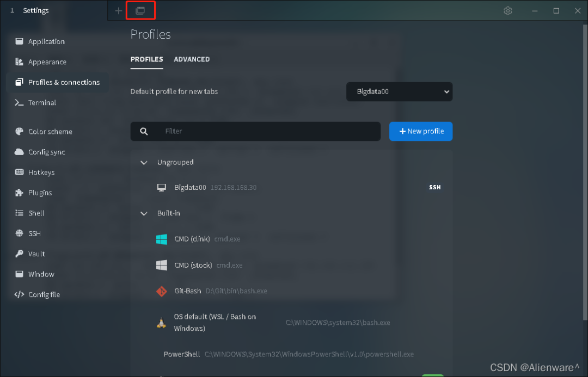Open Config sync settings
Image resolution: width=588 pixels, height=377 pixels.
tap(57, 152)
